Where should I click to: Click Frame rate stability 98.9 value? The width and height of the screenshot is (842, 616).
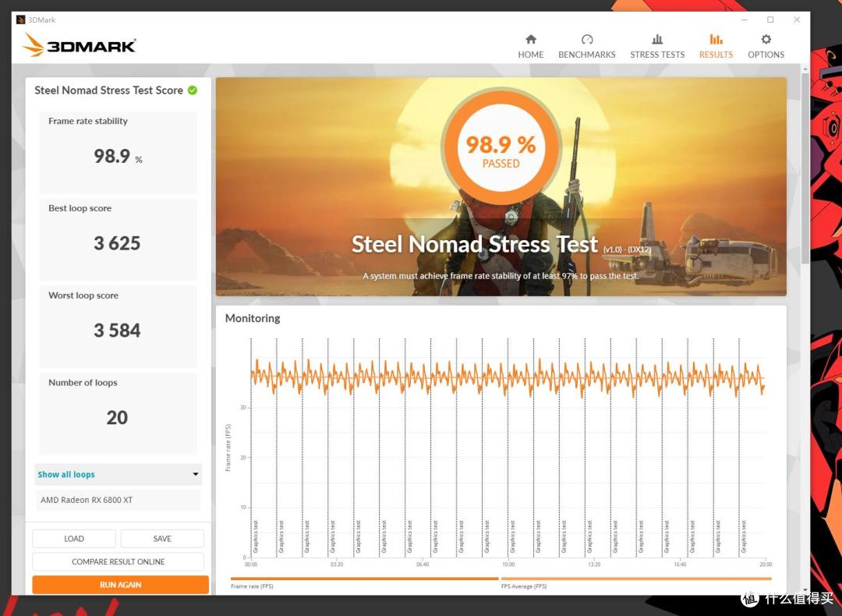[111, 156]
